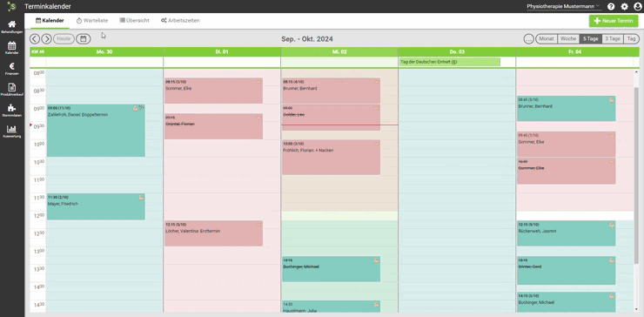644x317 pixels.
Task: Open struck-through Grüntal, Florian appointment
Action: (213, 126)
